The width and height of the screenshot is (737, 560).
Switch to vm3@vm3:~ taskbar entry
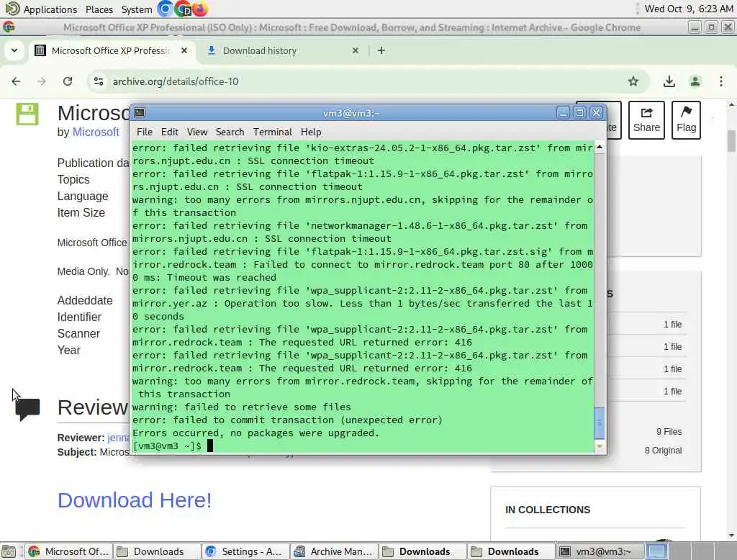tap(599, 551)
